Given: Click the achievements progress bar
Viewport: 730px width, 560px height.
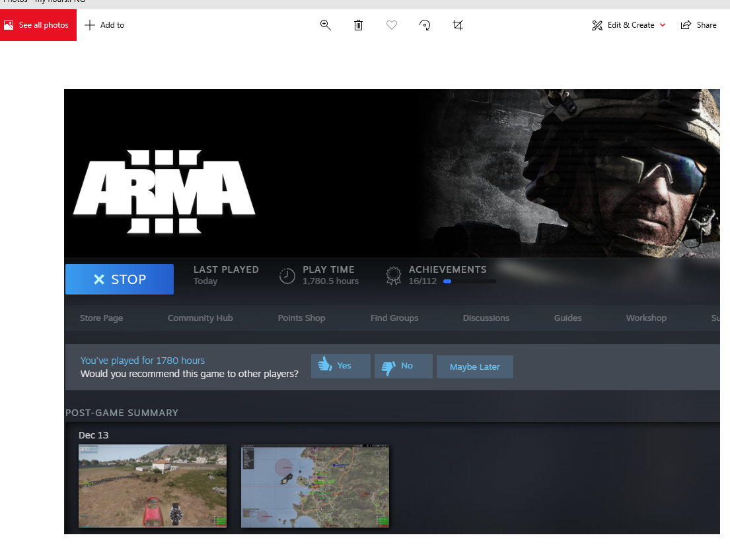Looking at the screenshot, I should (469, 281).
